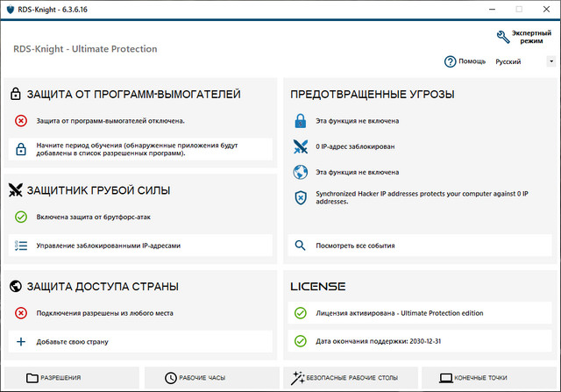
Task: Toggle the connections allowed from anywhere status
Action: [21, 312]
